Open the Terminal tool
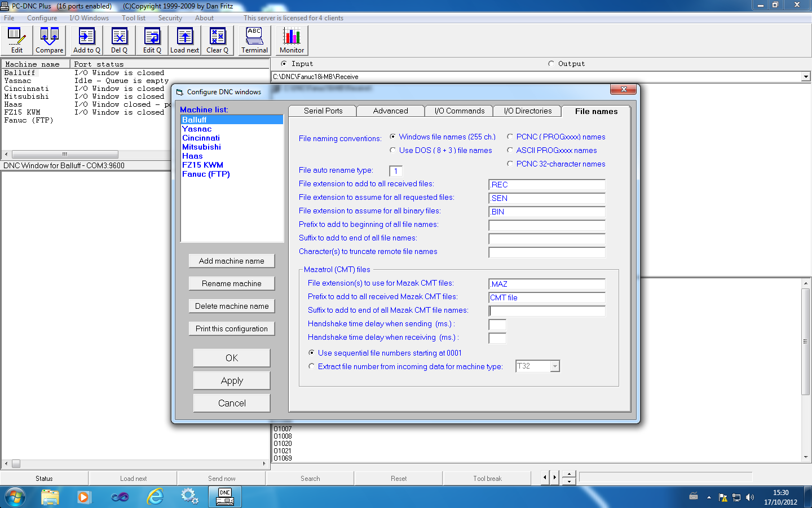The height and width of the screenshot is (508, 812). point(254,40)
